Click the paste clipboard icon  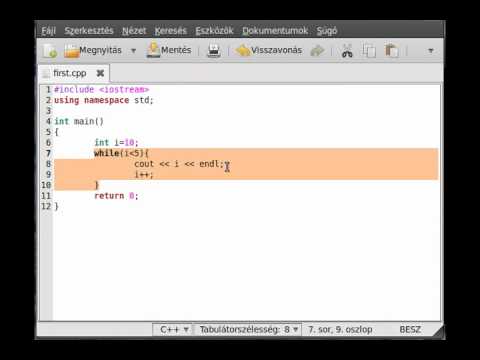pos(392,51)
